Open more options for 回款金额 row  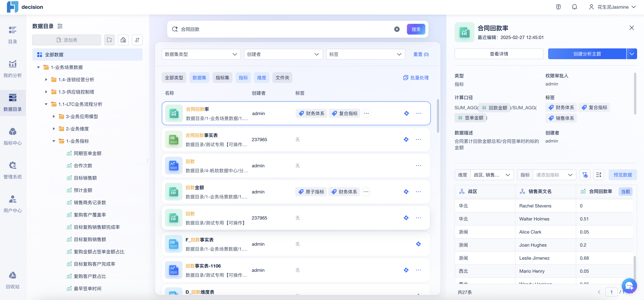(418, 192)
